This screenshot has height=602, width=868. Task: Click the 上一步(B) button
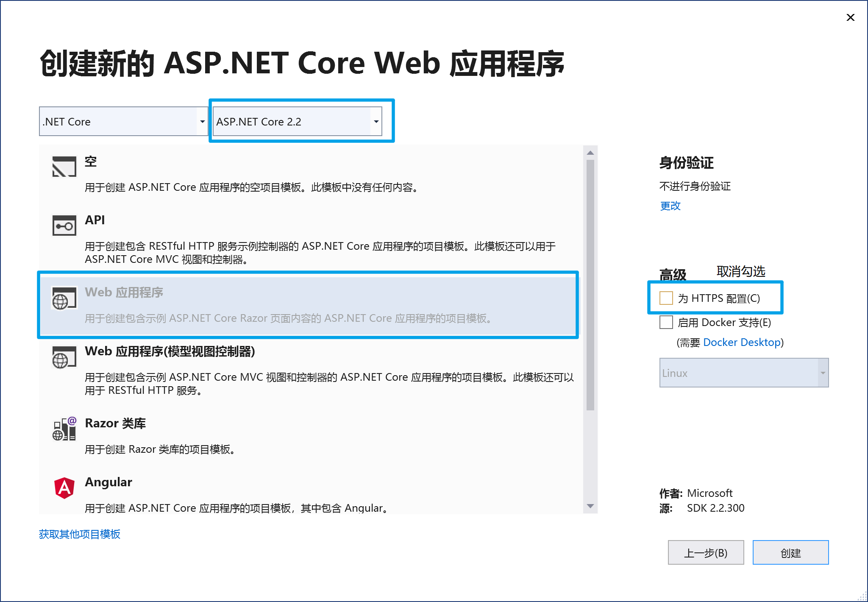click(x=706, y=553)
